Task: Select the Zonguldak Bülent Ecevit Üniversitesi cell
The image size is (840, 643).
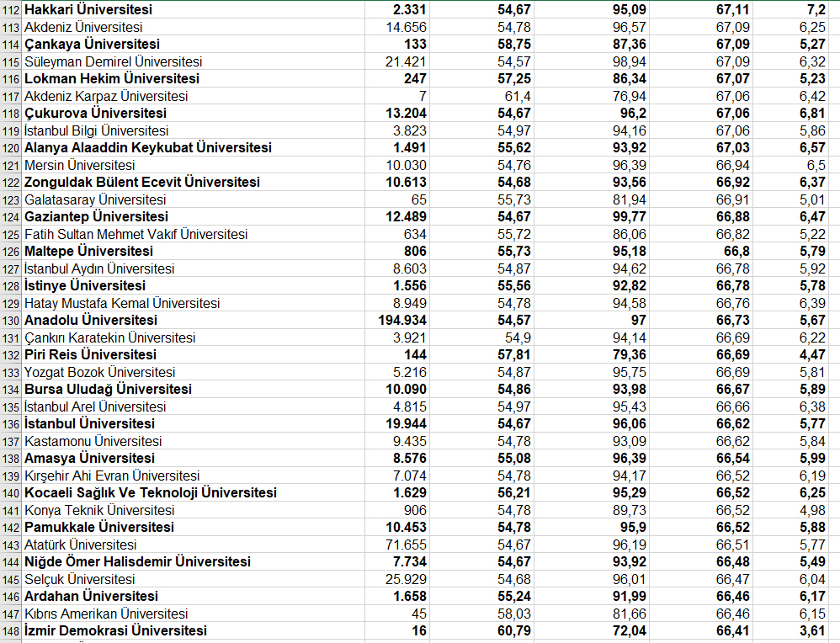Action: (x=193, y=182)
